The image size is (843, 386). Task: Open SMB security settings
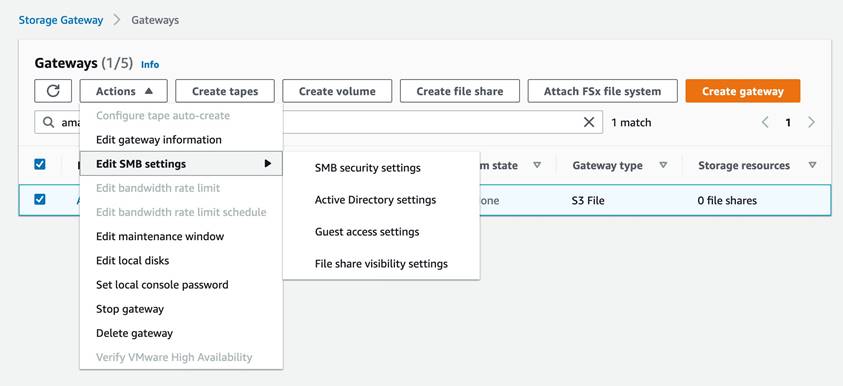click(x=368, y=168)
